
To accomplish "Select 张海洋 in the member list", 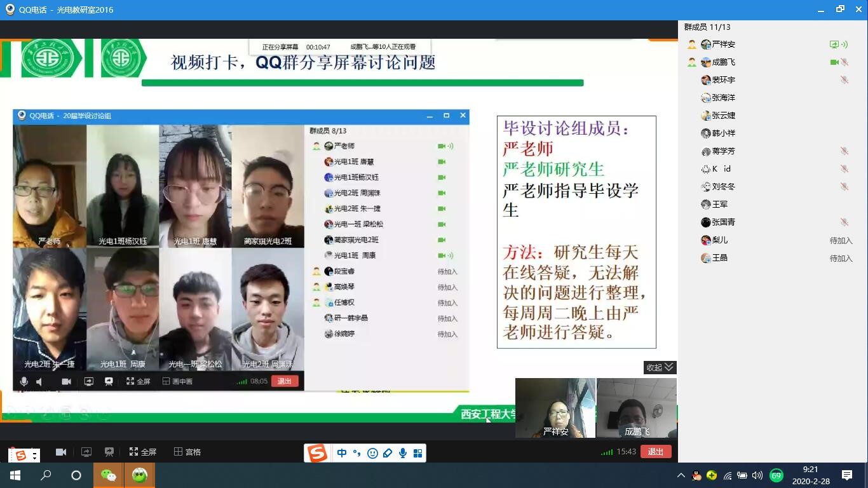I will pos(723,98).
